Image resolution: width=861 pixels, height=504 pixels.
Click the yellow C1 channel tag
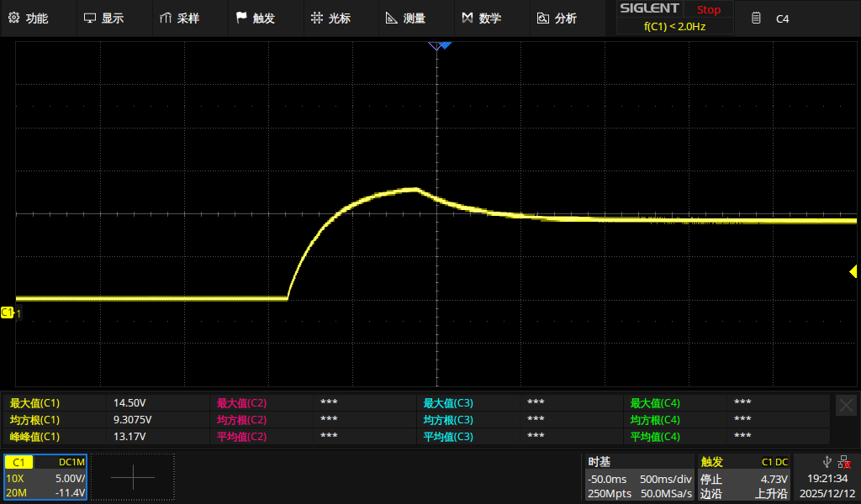coord(18,462)
